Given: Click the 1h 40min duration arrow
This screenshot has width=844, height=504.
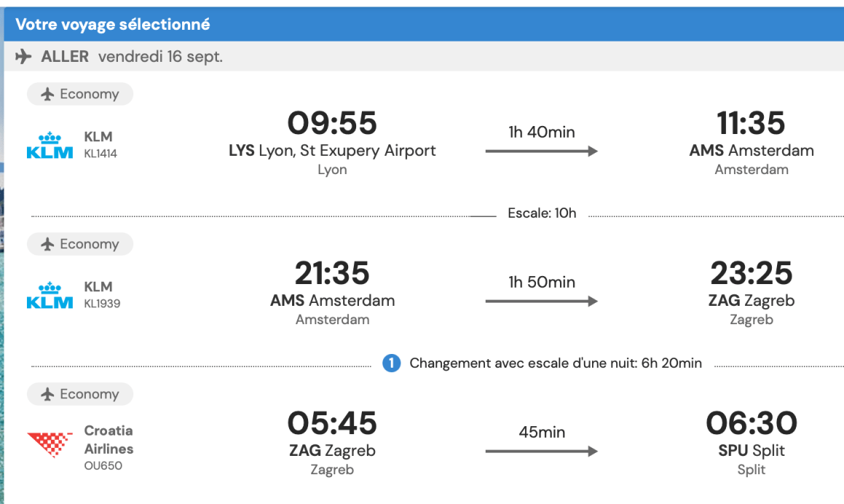Looking at the screenshot, I should [541, 151].
